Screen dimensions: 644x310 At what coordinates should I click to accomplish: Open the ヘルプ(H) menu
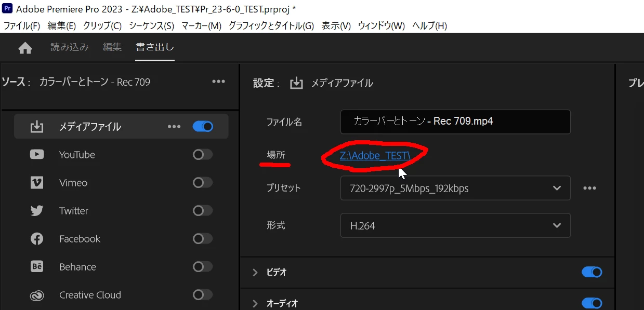429,25
